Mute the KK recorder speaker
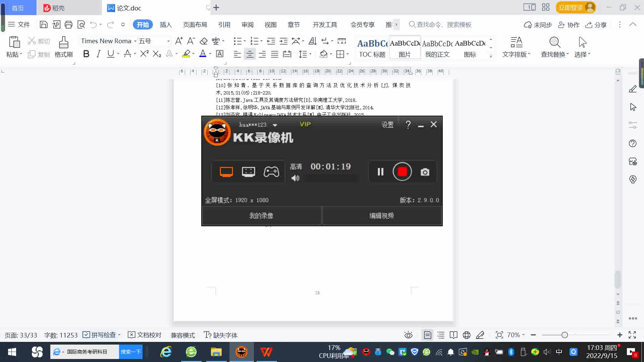The image size is (644, 362). tap(295, 178)
